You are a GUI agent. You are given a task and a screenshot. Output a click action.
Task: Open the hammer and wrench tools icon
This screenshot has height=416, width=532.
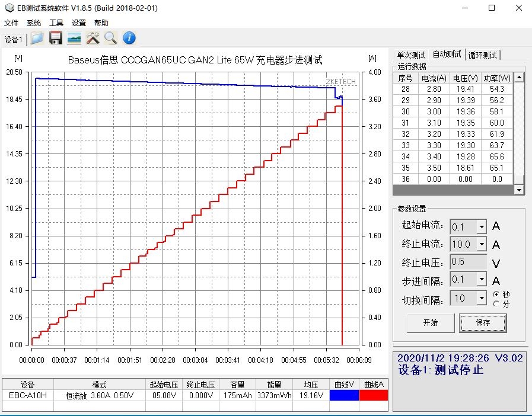93,39
